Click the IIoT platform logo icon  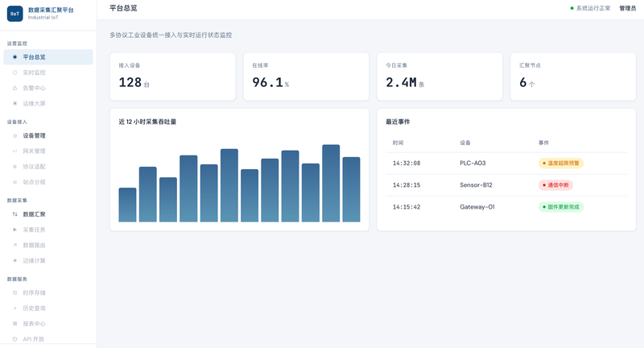pos(14,14)
